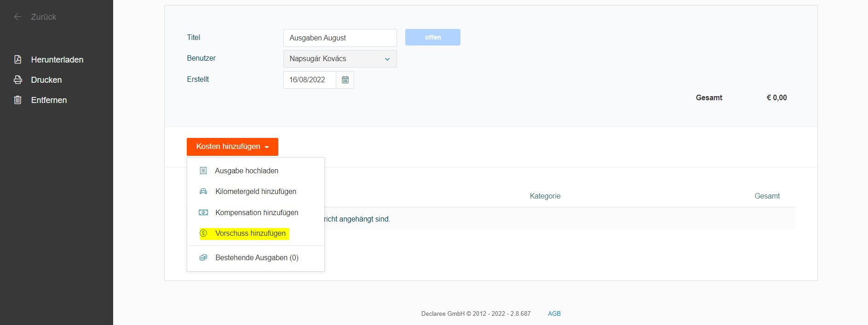Click the receipt icon for Ausgabe hochladen
868x325 pixels.
203,171
